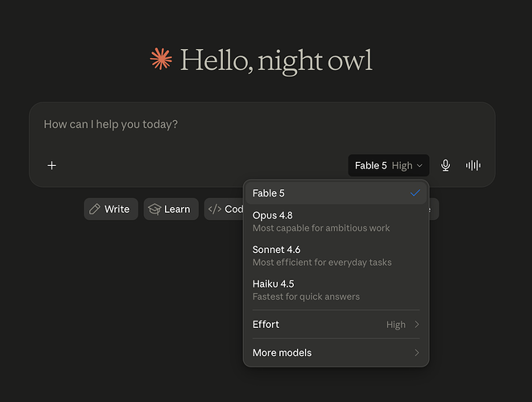Focus the 'How can I help you today?' field

[x=262, y=124]
